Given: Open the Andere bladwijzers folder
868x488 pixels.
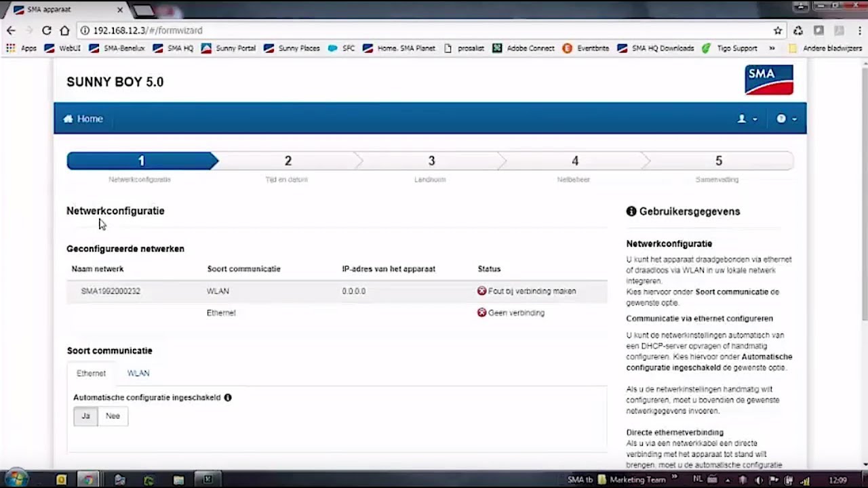Looking at the screenshot, I should click(x=825, y=48).
